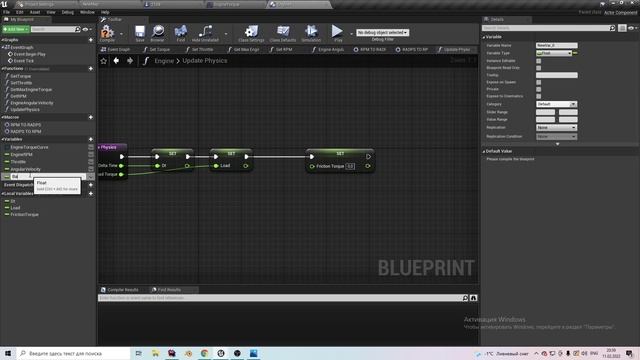The image size is (640, 360).
Task: Open the Window menu
Action: pyautogui.click(x=87, y=12)
